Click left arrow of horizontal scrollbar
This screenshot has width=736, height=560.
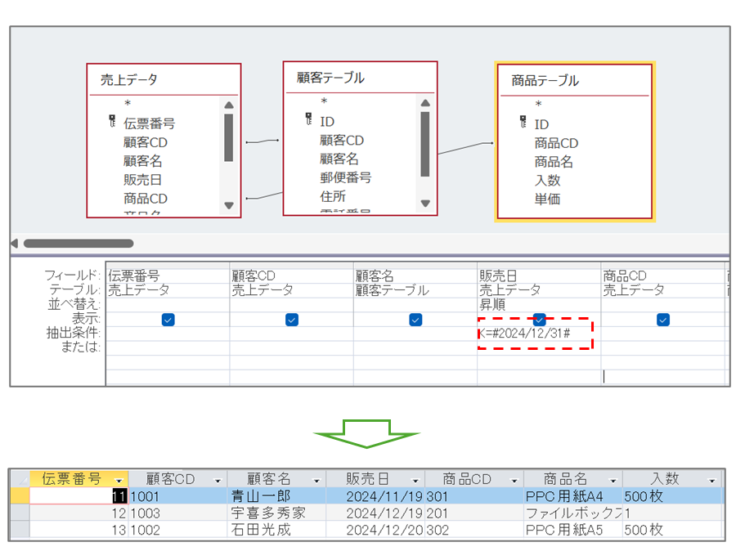pyautogui.click(x=14, y=243)
